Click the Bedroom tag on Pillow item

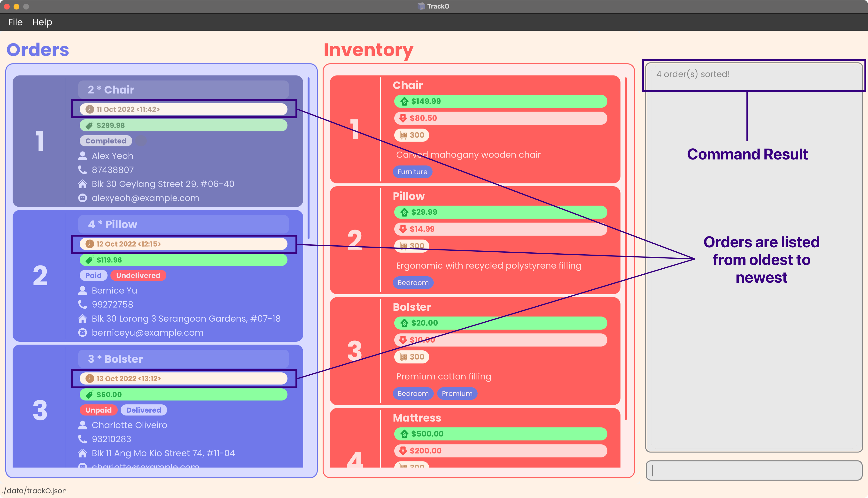coord(413,283)
